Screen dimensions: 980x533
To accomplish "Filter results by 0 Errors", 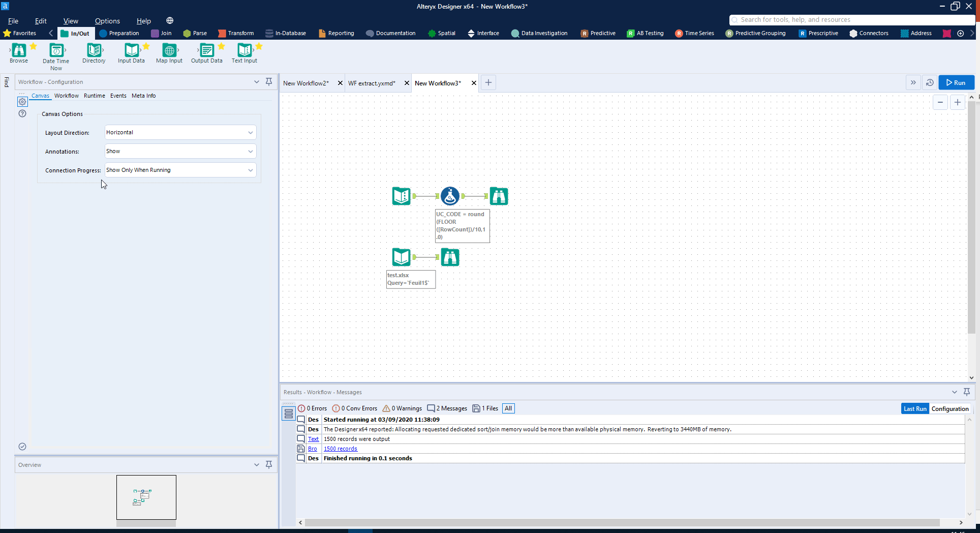I will click(313, 408).
